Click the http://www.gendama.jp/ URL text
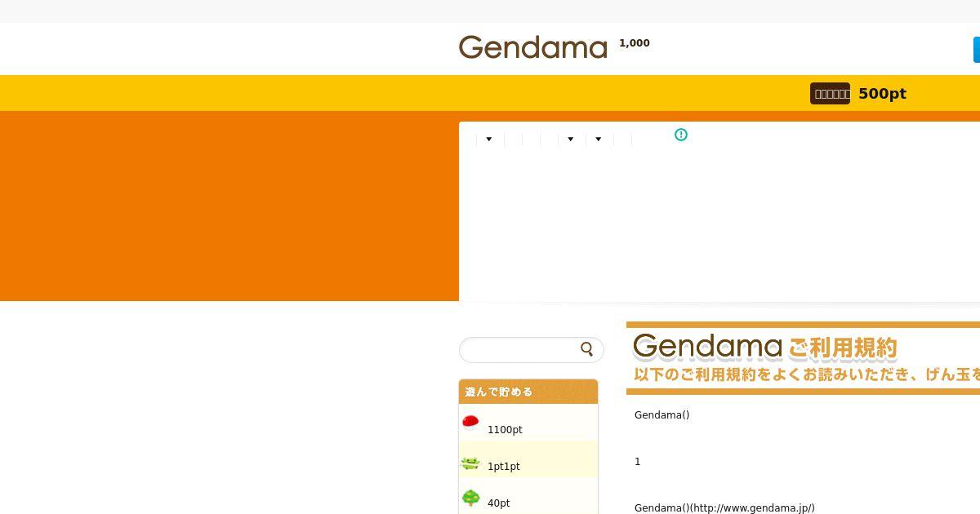980x514 pixels. point(752,508)
